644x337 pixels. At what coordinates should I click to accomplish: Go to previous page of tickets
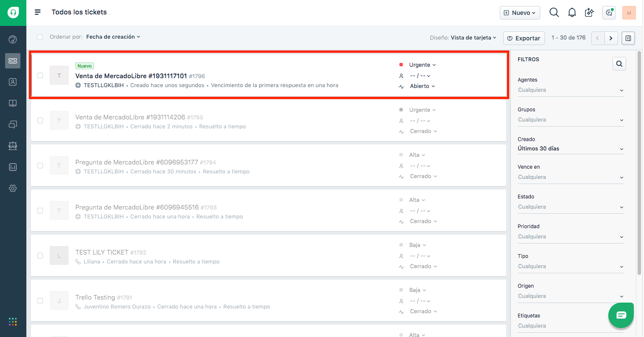[598, 38]
